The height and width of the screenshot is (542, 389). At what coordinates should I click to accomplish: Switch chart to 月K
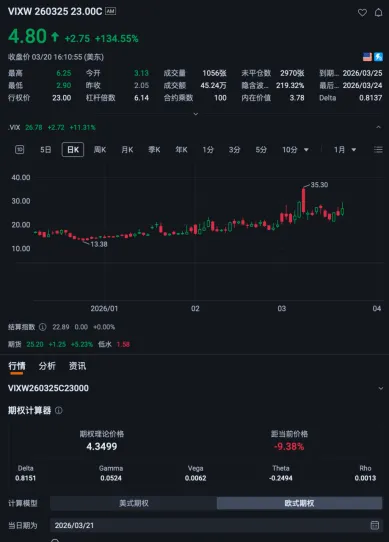pyautogui.click(x=127, y=150)
